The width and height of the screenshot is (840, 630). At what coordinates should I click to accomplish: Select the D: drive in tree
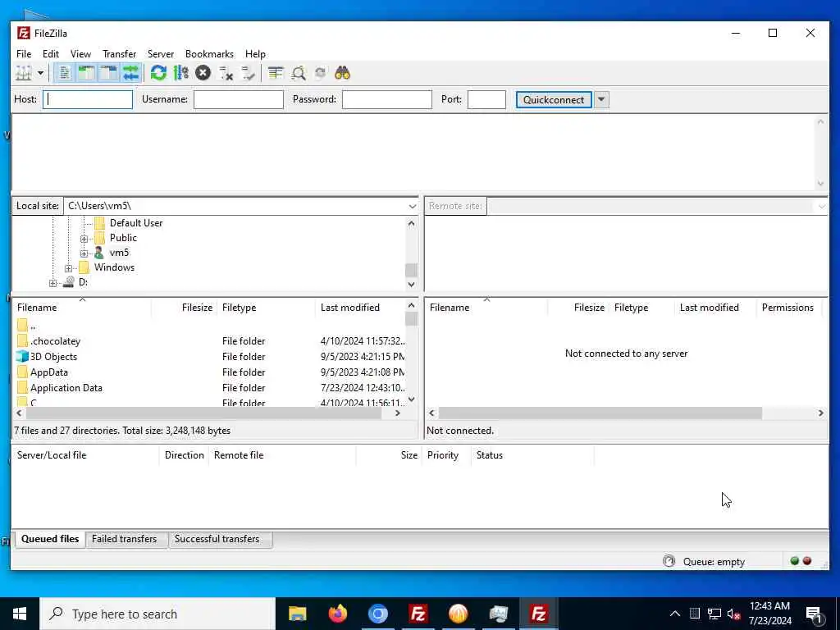83,282
